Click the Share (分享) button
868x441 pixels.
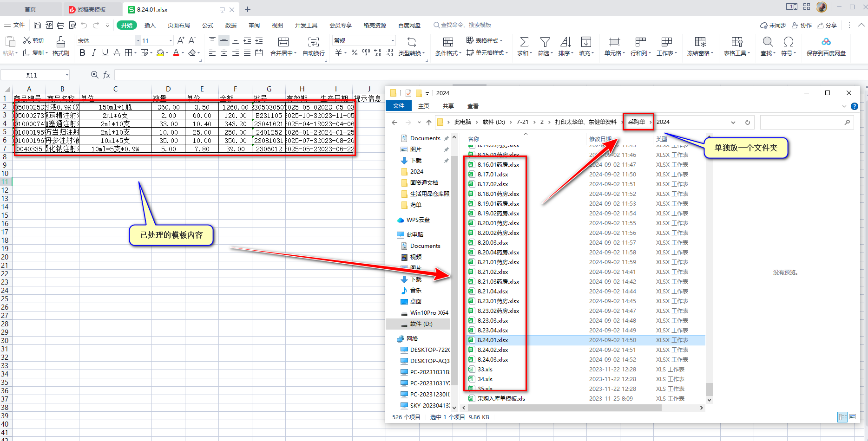tap(827, 25)
